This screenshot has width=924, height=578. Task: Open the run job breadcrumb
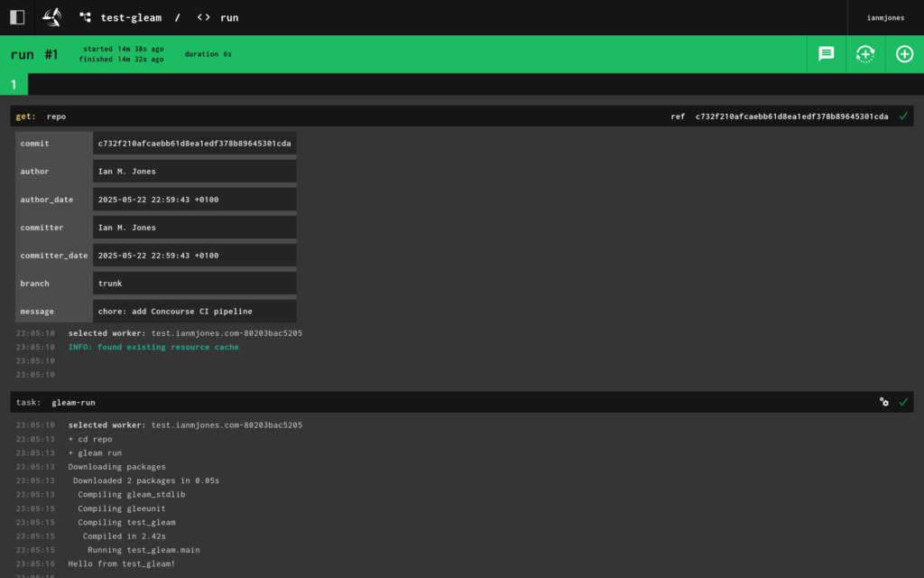pos(229,18)
